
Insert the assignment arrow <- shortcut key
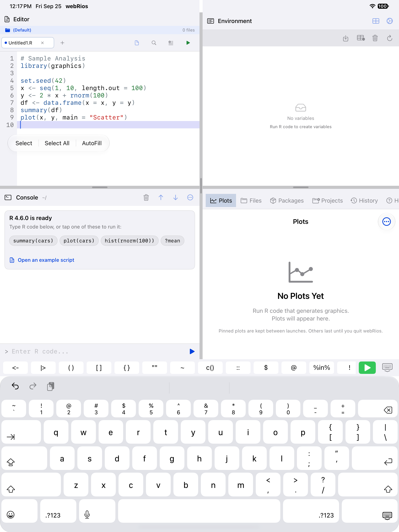tap(15, 367)
